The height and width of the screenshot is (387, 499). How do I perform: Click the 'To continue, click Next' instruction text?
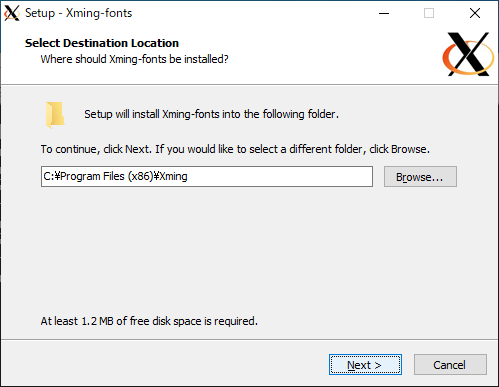coord(235,149)
